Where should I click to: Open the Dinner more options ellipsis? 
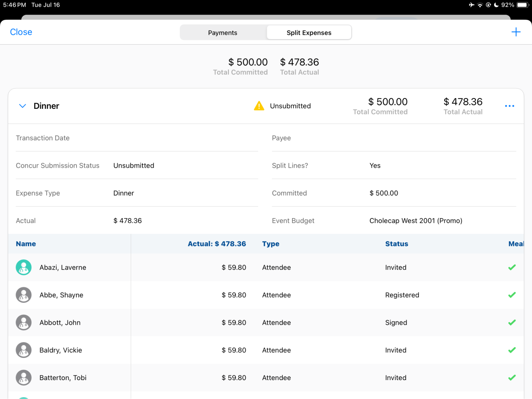(x=509, y=106)
